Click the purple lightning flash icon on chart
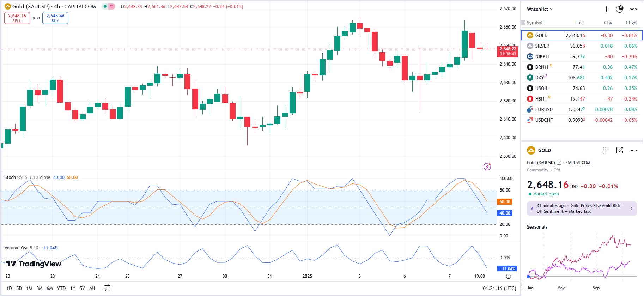The width and height of the screenshot is (644, 296). coord(487,167)
